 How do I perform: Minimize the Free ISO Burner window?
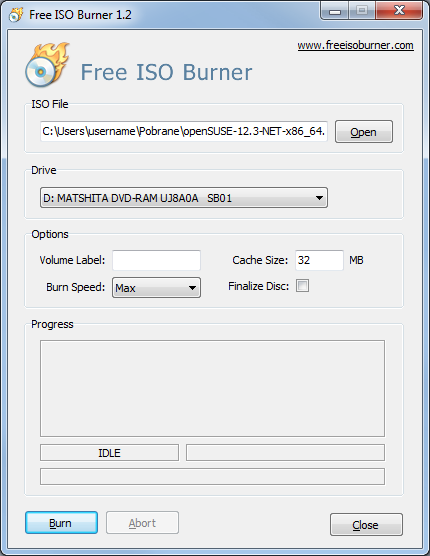click(335, 11)
